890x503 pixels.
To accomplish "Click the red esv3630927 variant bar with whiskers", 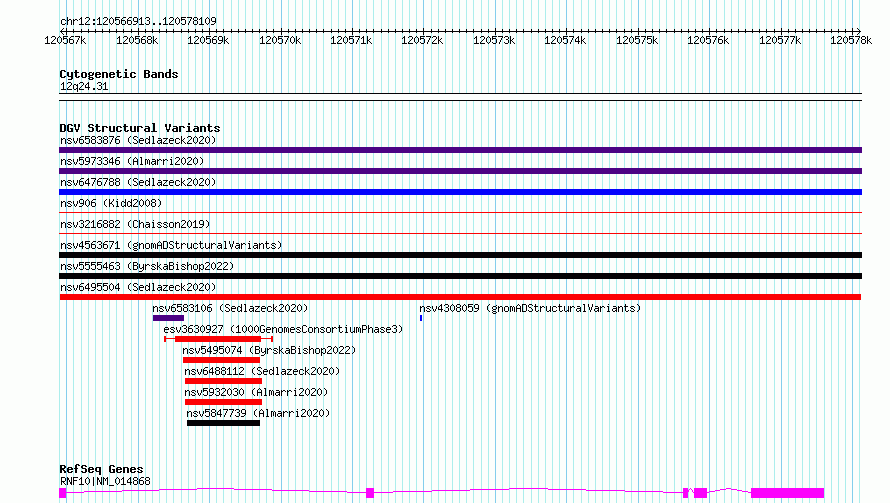I will point(219,339).
